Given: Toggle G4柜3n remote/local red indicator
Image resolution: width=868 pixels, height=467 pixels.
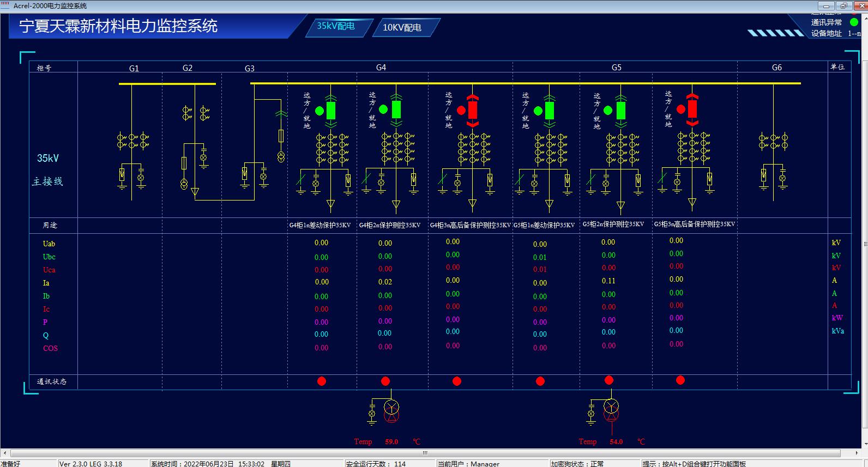Looking at the screenshot, I should (461, 111).
